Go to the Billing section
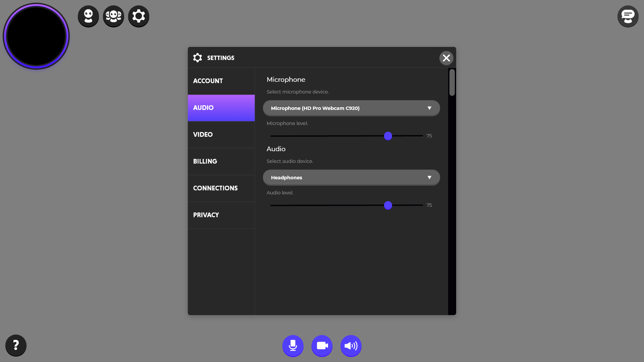 pyautogui.click(x=221, y=162)
